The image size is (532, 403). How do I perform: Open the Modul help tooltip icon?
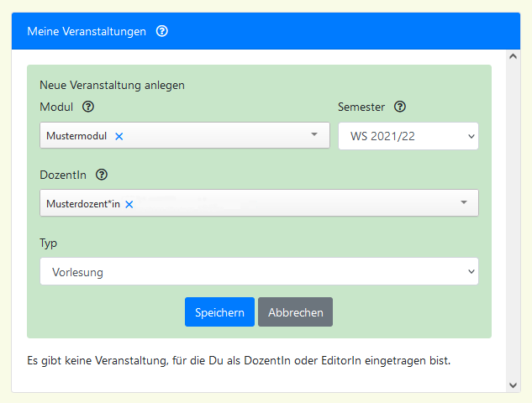coord(88,107)
